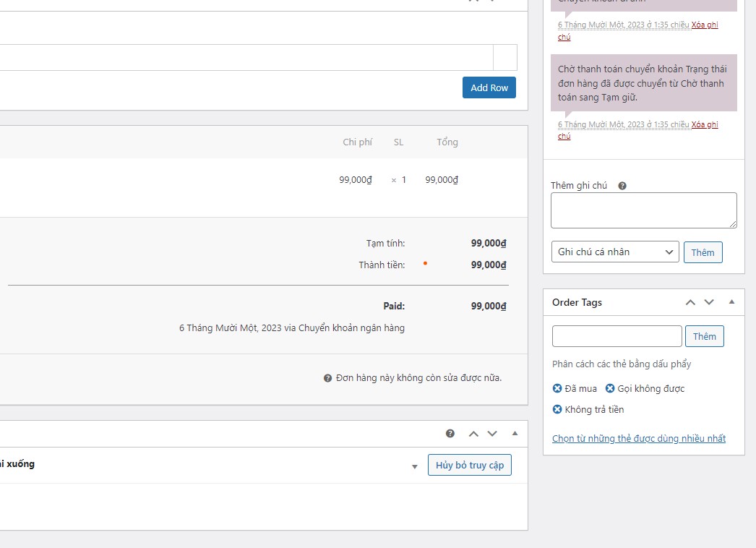
Task: Click the Chờ thanh toán chuyển khoản note
Action: point(644,83)
